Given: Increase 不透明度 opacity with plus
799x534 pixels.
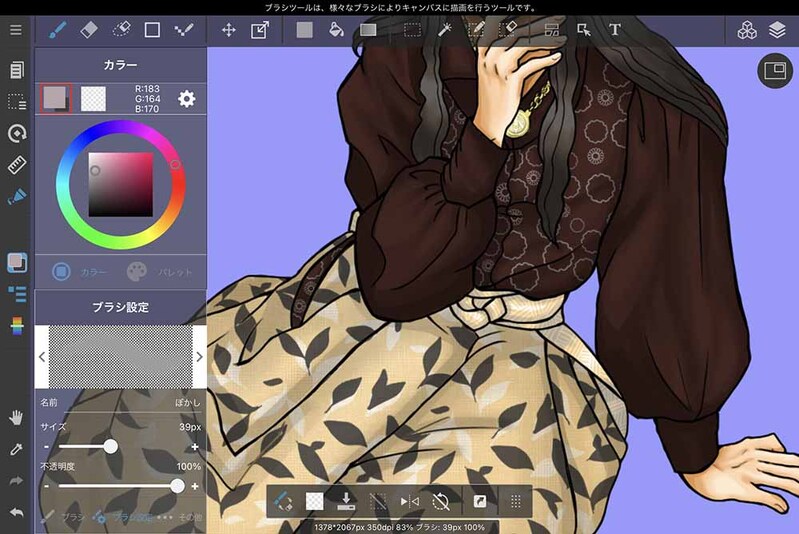Looking at the screenshot, I should pyautogui.click(x=195, y=486).
